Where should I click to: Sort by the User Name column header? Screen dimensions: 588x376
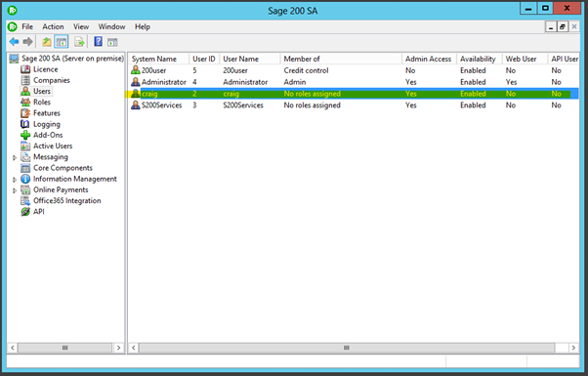pyautogui.click(x=250, y=59)
